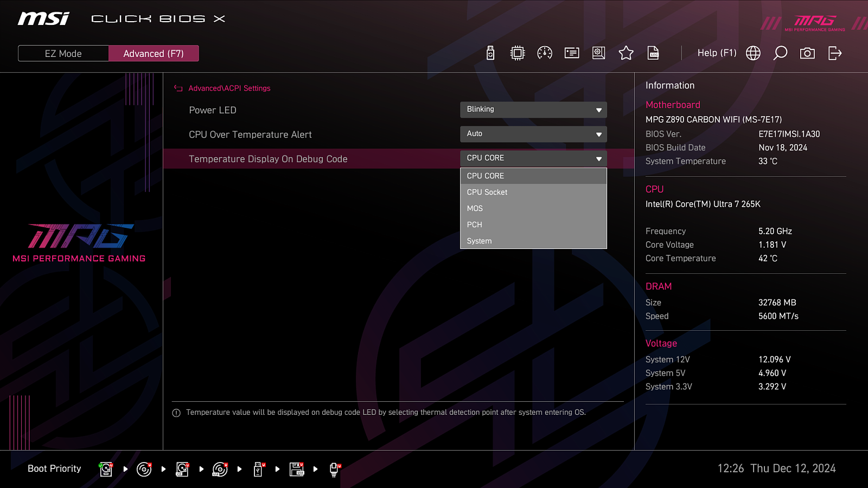
Task: Click the exit BIOS icon
Action: [x=835, y=53]
